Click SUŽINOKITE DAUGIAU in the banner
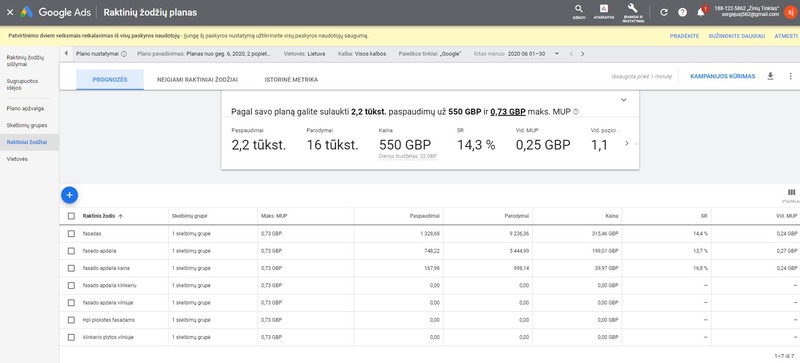The width and height of the screenshot is (800, 363). (737, 36)
